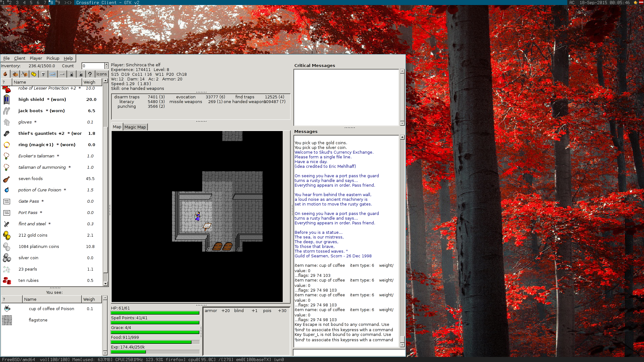Click the 212 gold coins icon
The height and width of the screenshot is (362, 644).
point(7,235)
